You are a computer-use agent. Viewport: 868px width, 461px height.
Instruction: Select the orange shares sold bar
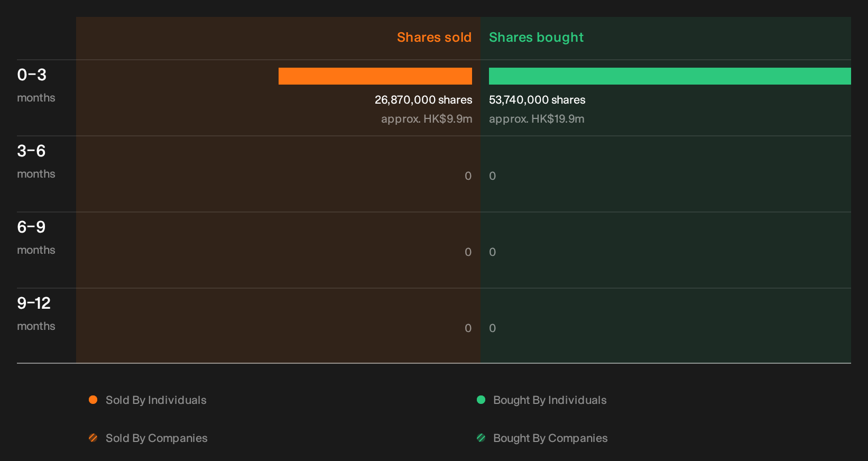coord(375,76)
